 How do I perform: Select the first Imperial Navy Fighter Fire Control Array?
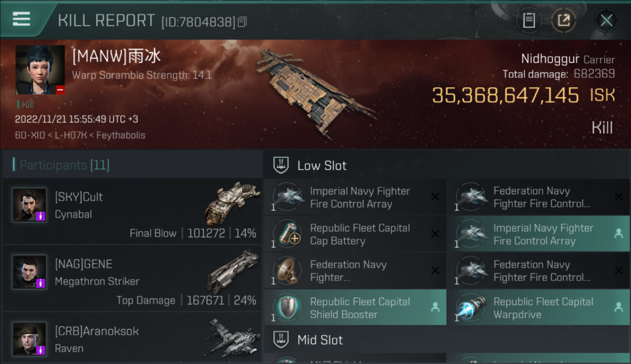[x=355, y=197]
